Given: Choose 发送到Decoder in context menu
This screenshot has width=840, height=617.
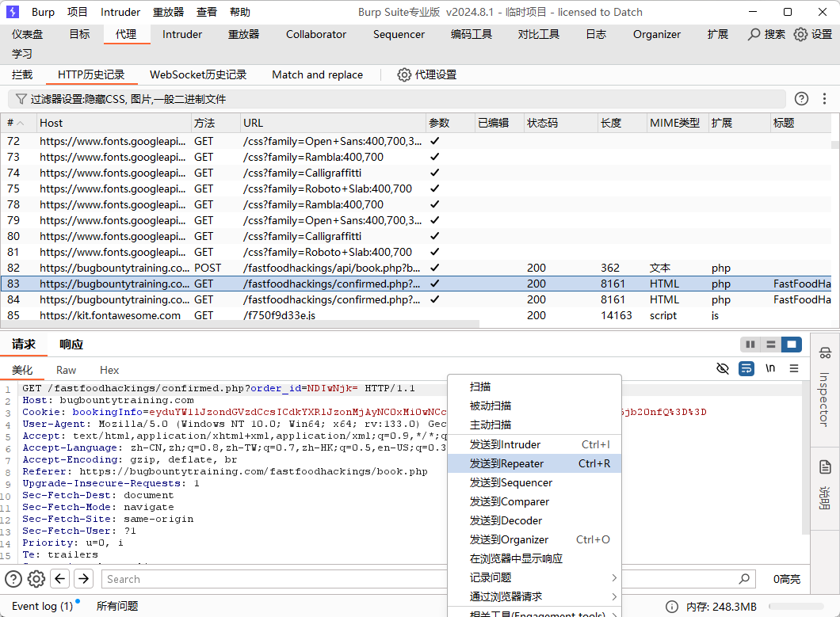Looking at the screenshot, I should click(534, 520).
